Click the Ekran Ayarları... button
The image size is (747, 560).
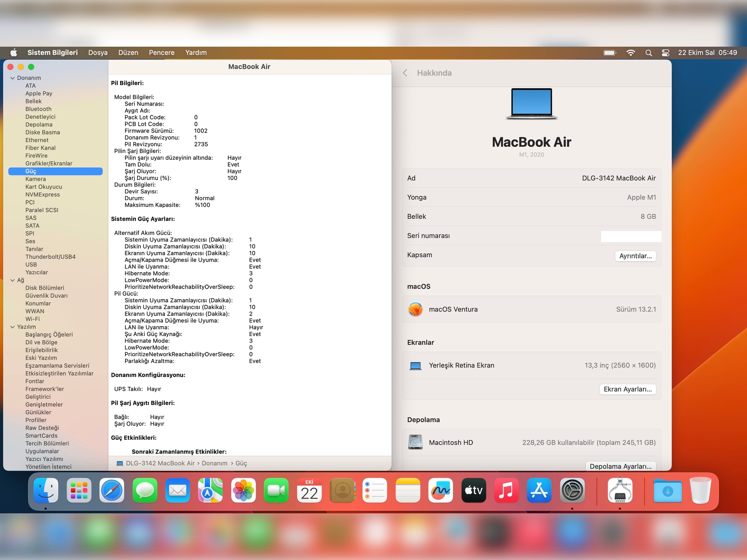[627, 389]
